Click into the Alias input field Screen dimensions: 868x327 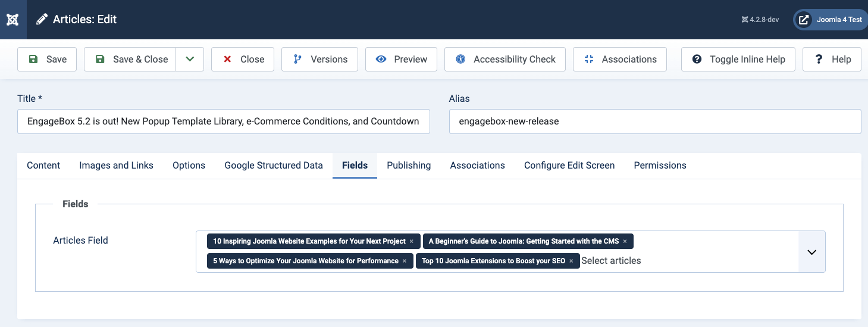click(x=655, y=121)
